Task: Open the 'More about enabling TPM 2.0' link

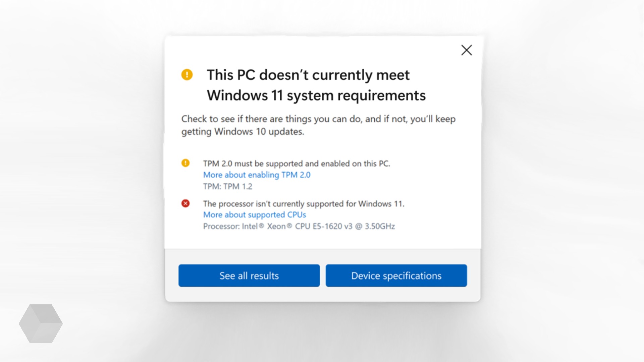Action: (257, 175)
